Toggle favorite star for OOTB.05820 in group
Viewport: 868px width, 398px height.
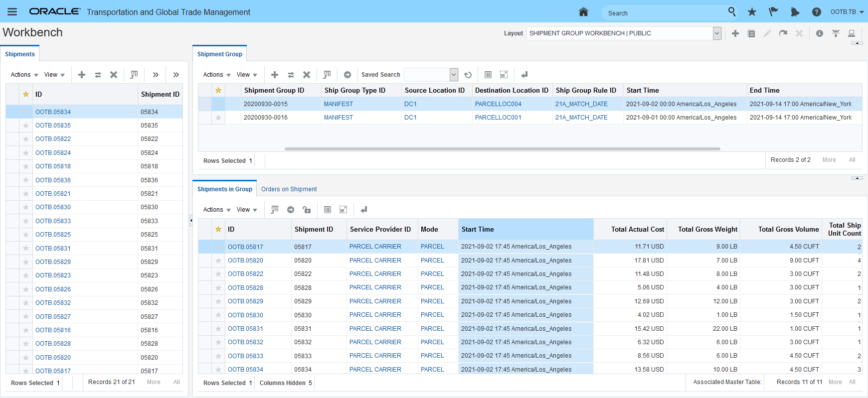pos(218,261)
